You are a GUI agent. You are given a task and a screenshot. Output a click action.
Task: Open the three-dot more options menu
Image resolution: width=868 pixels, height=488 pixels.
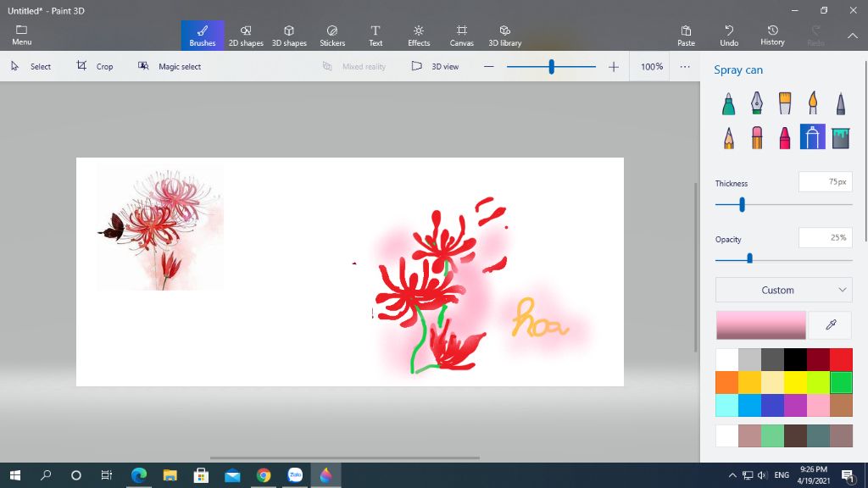point(685,66)
